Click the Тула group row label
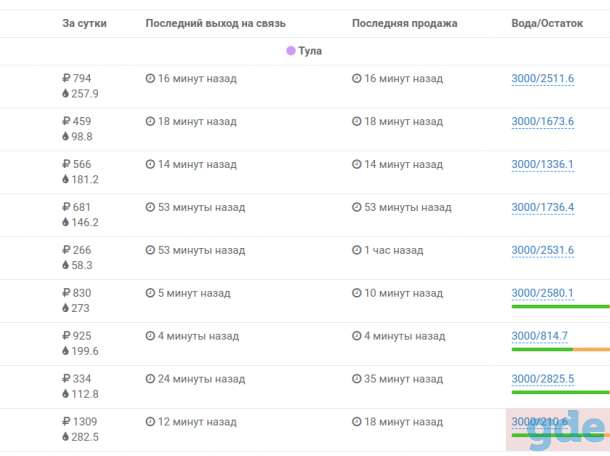610x456 pixels. click(310, 51)
